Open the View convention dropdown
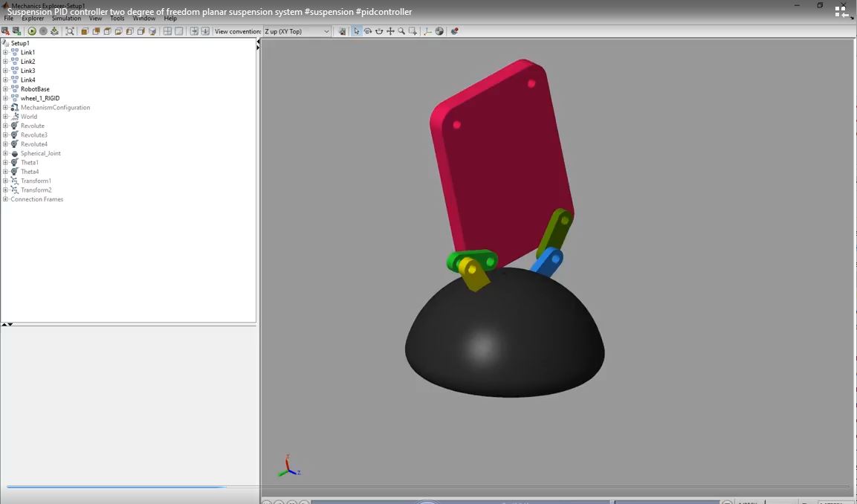The width and height of the screenshot is (857, 504). pos(297,31)
